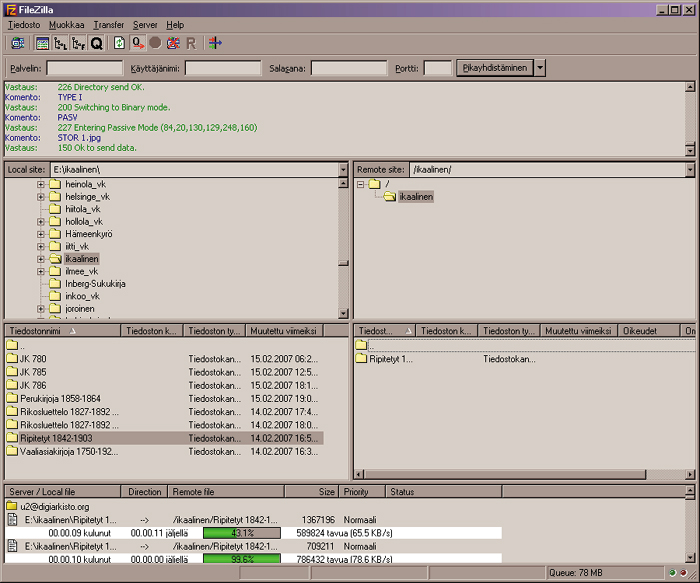700x583 pixels.
Task: Expand the helsinge_vk tree node
Action: (41, 197)
